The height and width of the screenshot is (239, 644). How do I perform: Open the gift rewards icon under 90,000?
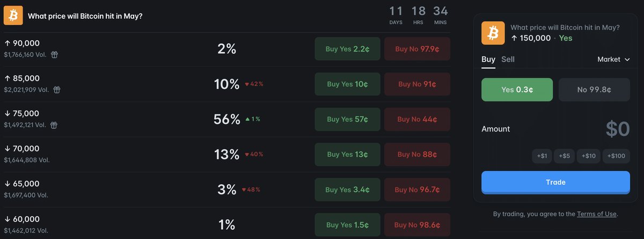[x=54, y=54]
